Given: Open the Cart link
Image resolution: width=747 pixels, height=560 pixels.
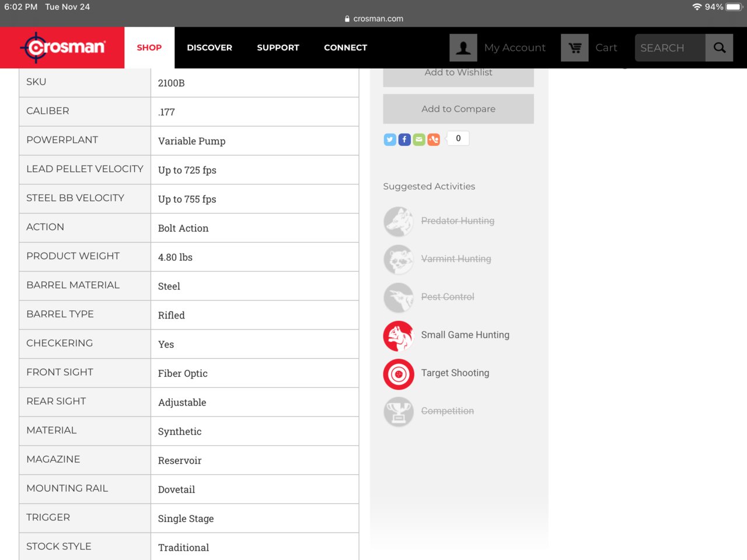Looking at the screenshot, I should (606, 48).
